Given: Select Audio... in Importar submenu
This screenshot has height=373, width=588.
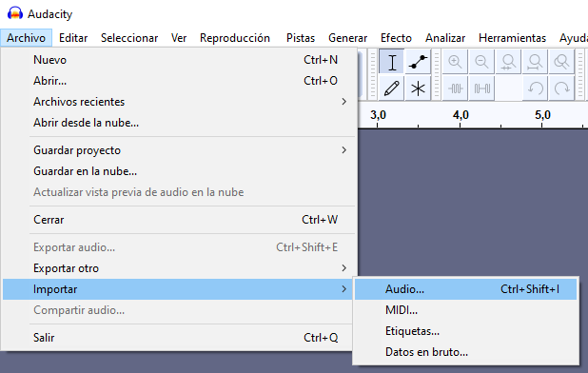Looking at the screenshot, I should coord(465,289).
